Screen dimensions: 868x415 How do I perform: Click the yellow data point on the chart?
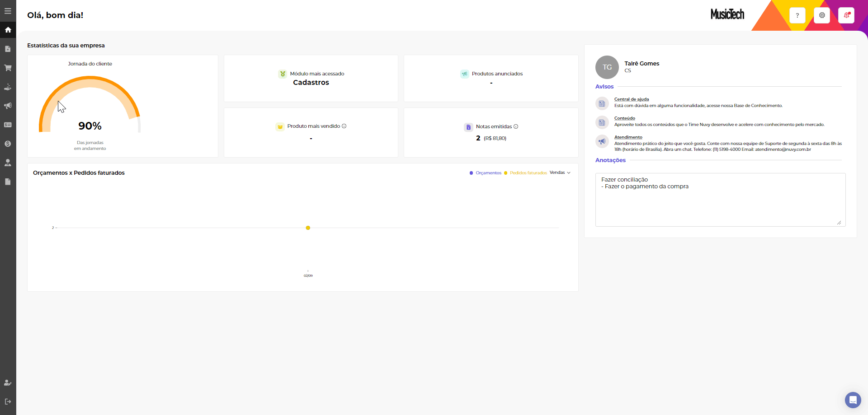(x=308, y=228)
